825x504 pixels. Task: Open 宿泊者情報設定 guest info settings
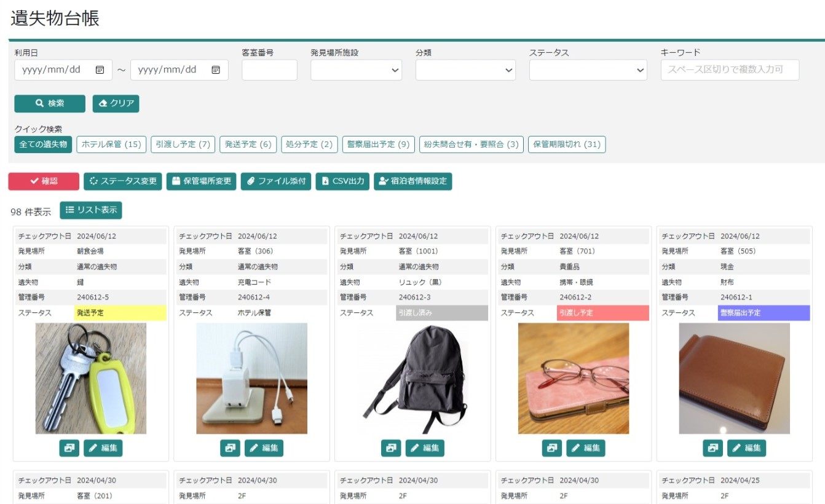pyautogui.click(x=412, y=181)
